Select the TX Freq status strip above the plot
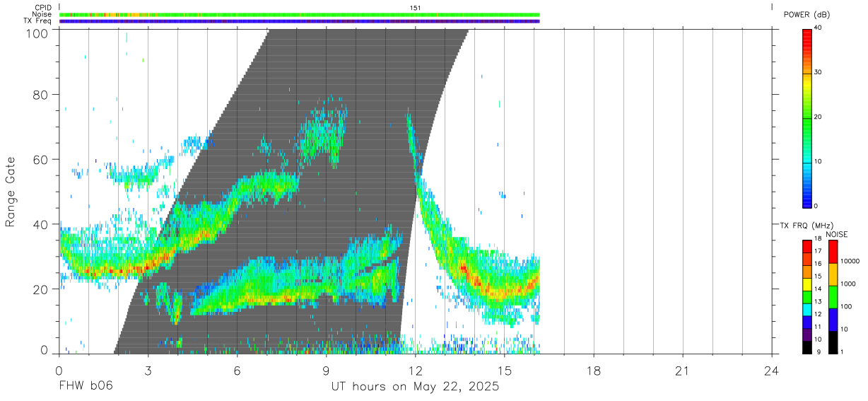Image resolution: width=868 pixels, height=401 pixels. tap(299, 21)
